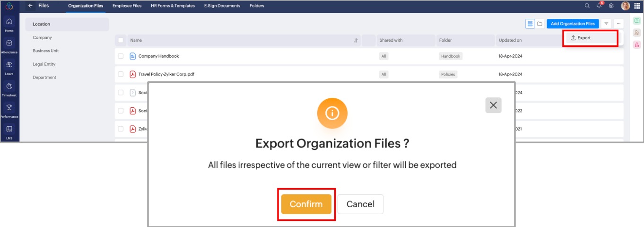Click the Travel Policy PDF file icon
The height and width of the screenshot is (227, 644).
pyautogui.click(x=133, y=74)
